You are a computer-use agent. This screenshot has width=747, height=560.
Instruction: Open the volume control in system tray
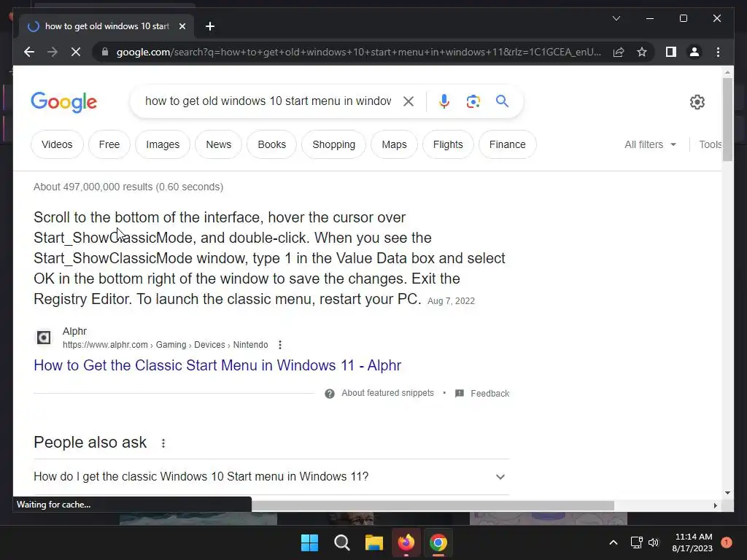(654, 542)
